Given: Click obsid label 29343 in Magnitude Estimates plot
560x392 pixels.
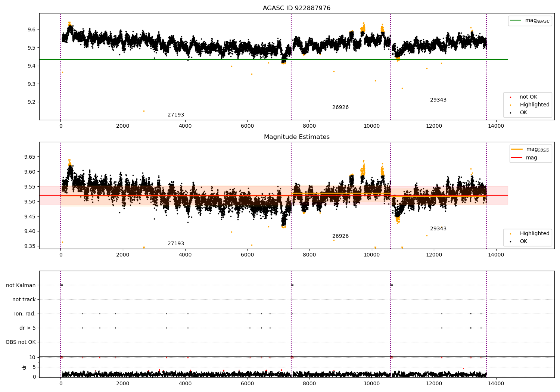Looking at the screenshot, I should tap(438, 229).
